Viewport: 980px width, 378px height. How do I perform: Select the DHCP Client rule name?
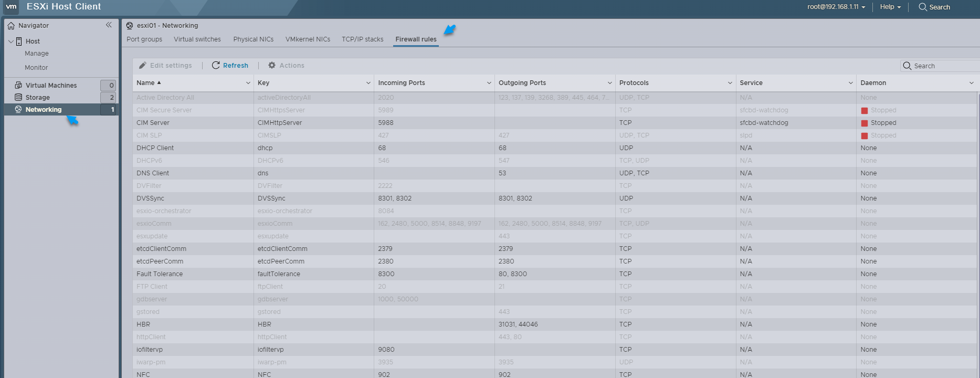pyautogui.click(x=155, y=148)
